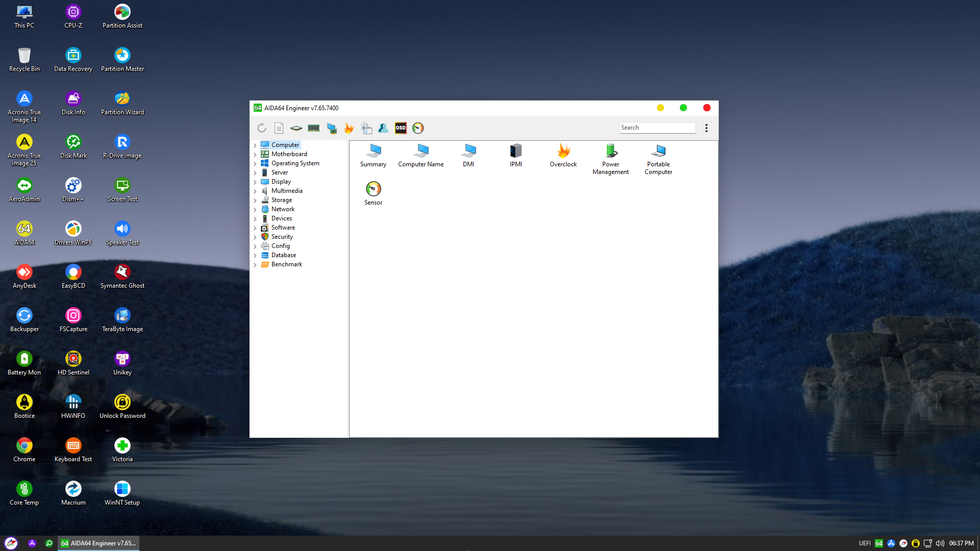Open the Sensor page icon

pyautogui.click(x=373, y=193)
